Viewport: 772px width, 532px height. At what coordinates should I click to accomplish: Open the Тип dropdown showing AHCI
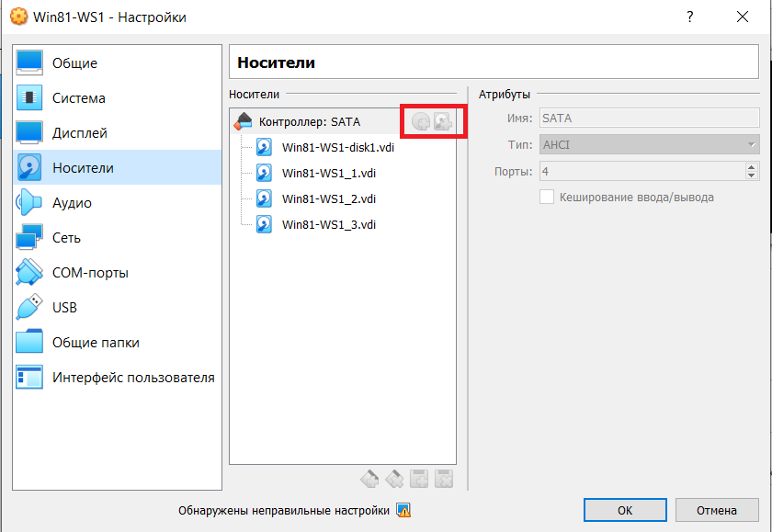[x=650, y=144]
